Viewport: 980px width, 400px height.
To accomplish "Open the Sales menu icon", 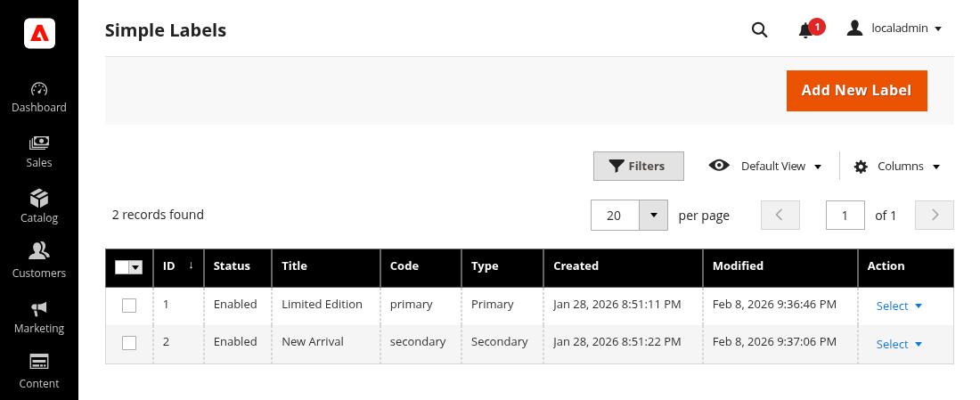I will [x=39, y=143].
